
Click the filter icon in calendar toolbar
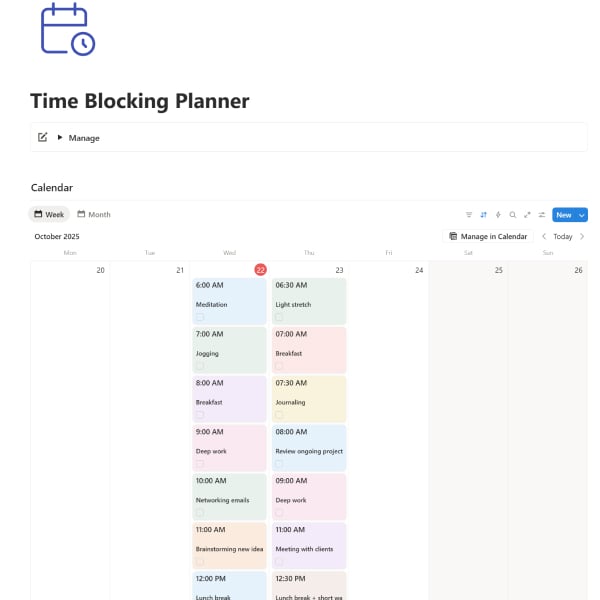pos(469,215)
